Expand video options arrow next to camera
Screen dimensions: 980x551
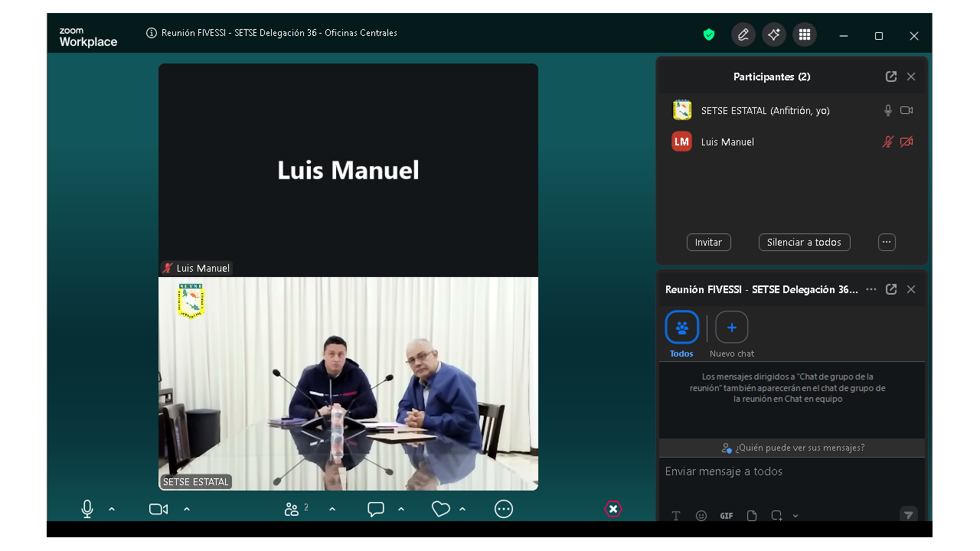click(187, 509)
